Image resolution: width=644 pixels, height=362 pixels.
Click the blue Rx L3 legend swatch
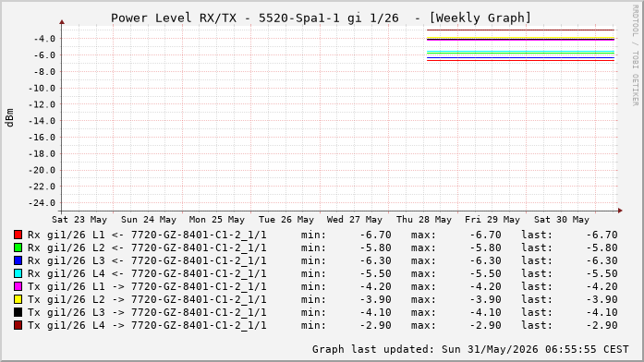(x=18, y=260)
